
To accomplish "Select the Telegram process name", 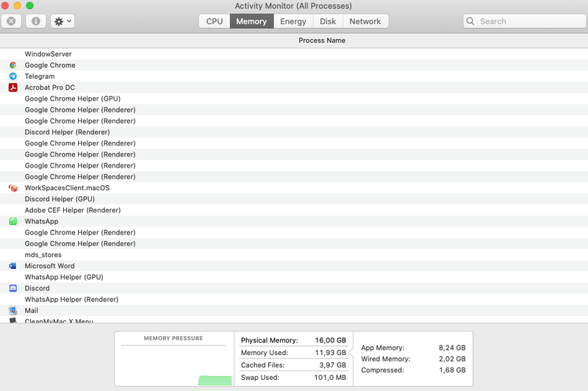I will click(40, 76).
